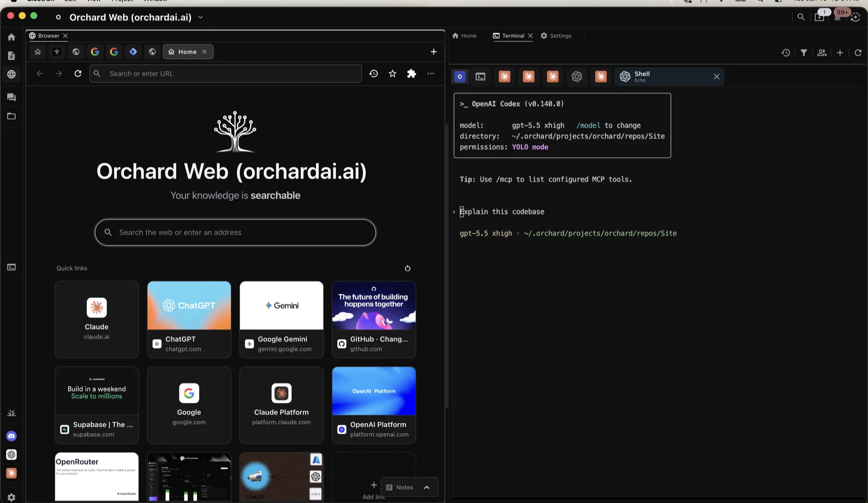Screen dimensions: 868x503
Task: Filter terminal sessions with funnel icon
Action: point(804,53)
